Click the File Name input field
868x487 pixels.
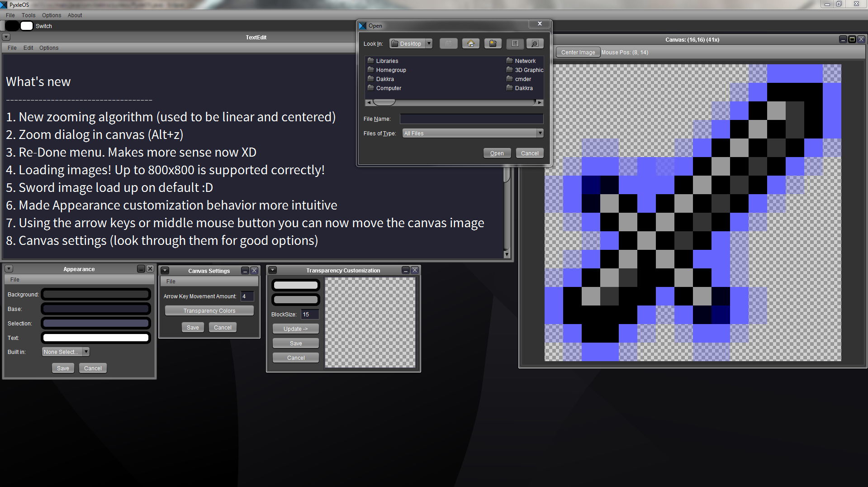(x=471, y=119)
